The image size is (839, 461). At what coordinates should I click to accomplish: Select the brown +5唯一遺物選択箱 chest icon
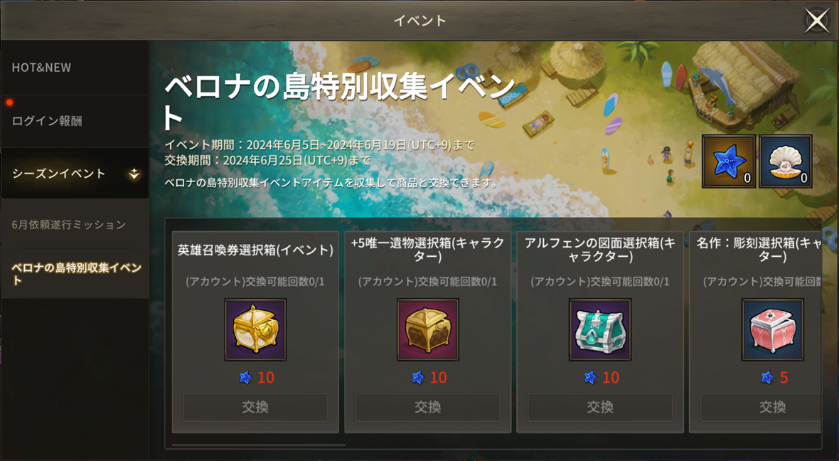click(428, 329)
